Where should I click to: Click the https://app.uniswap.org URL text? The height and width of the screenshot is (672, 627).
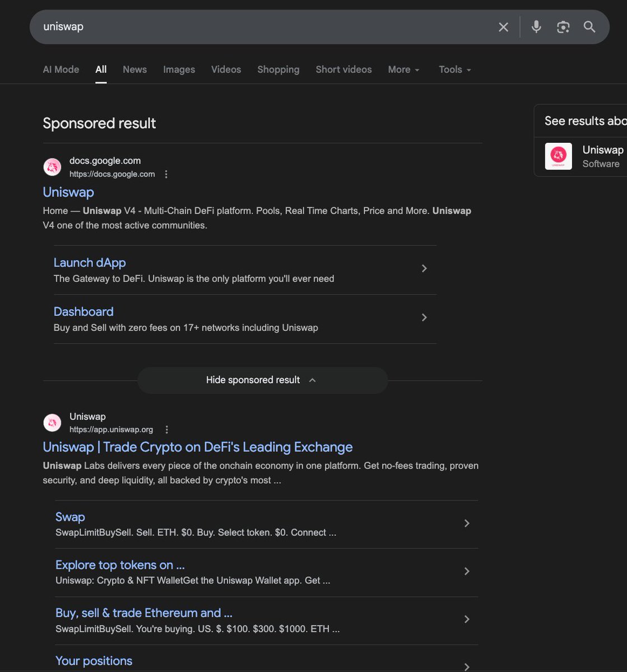click(x=111, y=430)
